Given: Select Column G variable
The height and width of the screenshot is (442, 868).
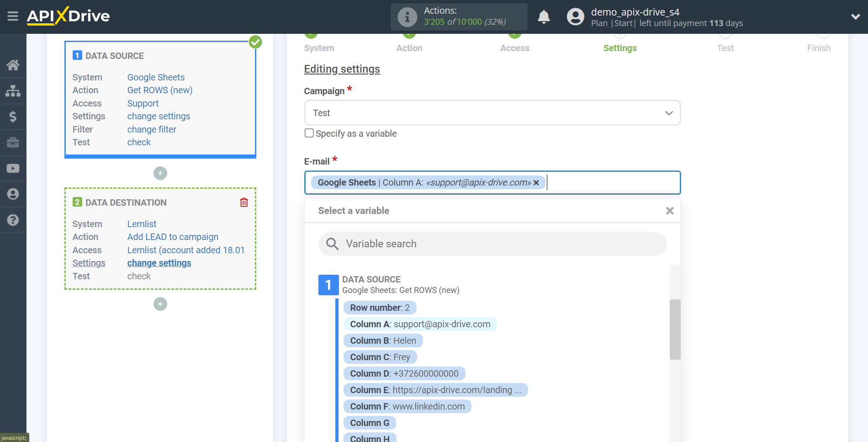Looking at the screenshot, I should coord(370,423).
